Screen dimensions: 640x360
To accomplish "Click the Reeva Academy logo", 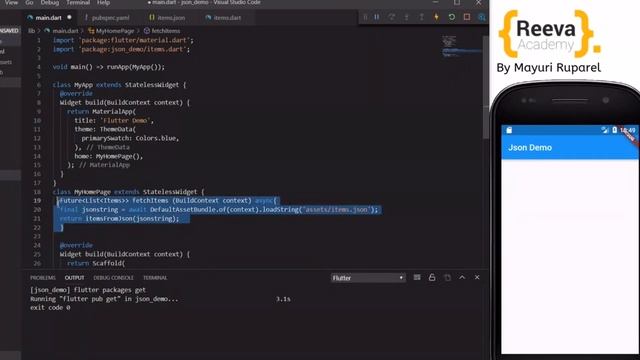I will 549,34.
